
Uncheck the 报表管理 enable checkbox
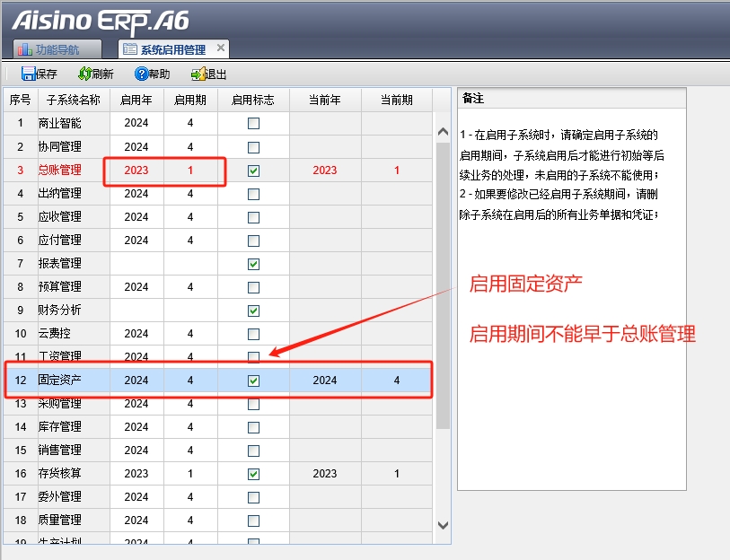point(254,263)
